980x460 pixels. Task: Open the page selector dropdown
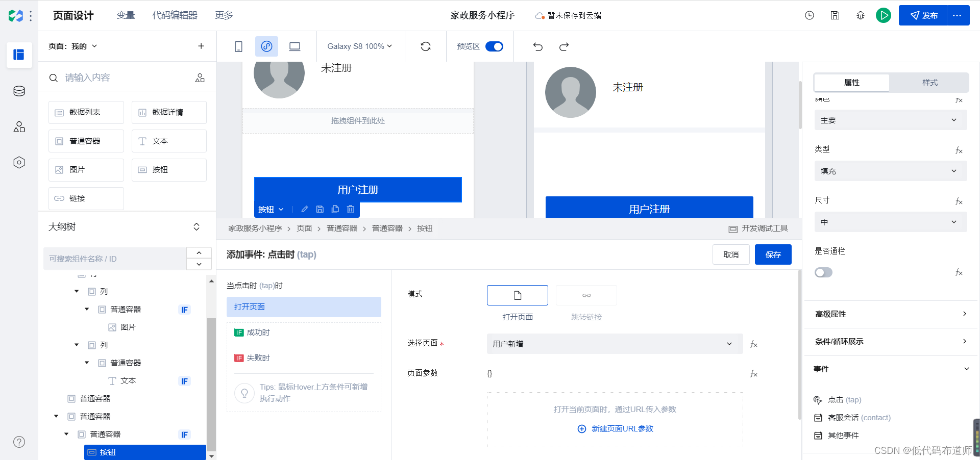[x=72, y=46]
